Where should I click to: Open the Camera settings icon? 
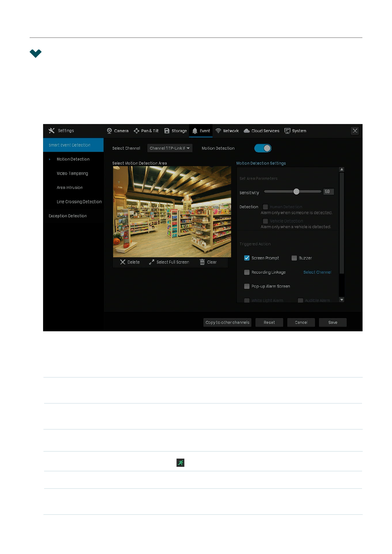point(110,131)
